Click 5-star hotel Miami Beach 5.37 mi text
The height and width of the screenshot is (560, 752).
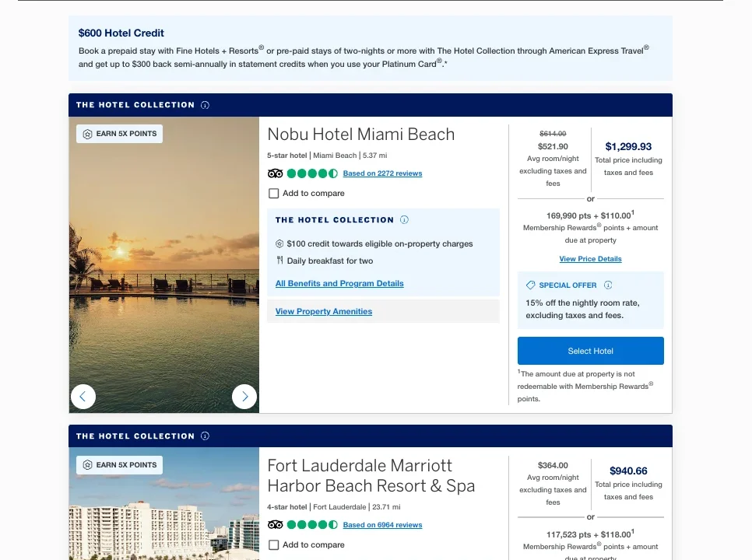[x=327, y=156]
